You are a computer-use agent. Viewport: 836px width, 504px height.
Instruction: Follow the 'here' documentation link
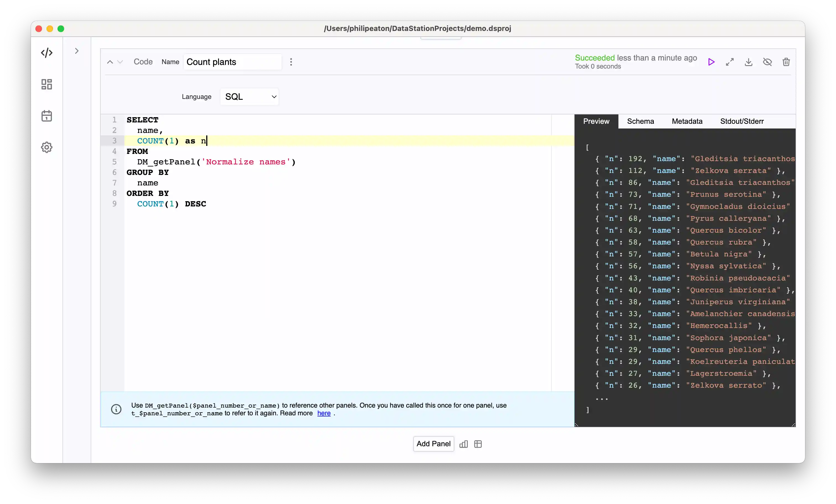324,413
